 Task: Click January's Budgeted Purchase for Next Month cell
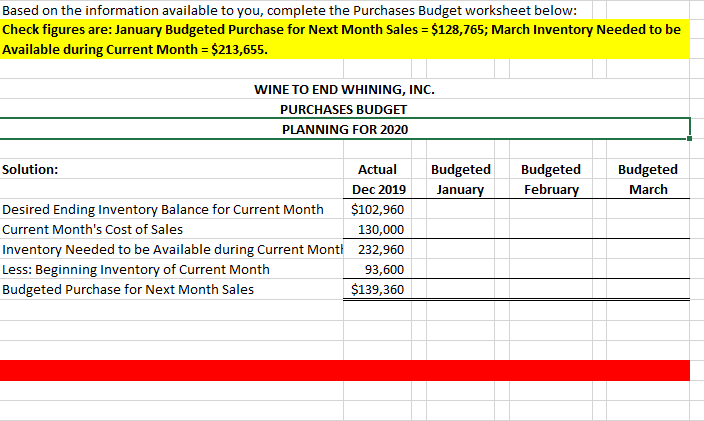(x=461, y=289)
